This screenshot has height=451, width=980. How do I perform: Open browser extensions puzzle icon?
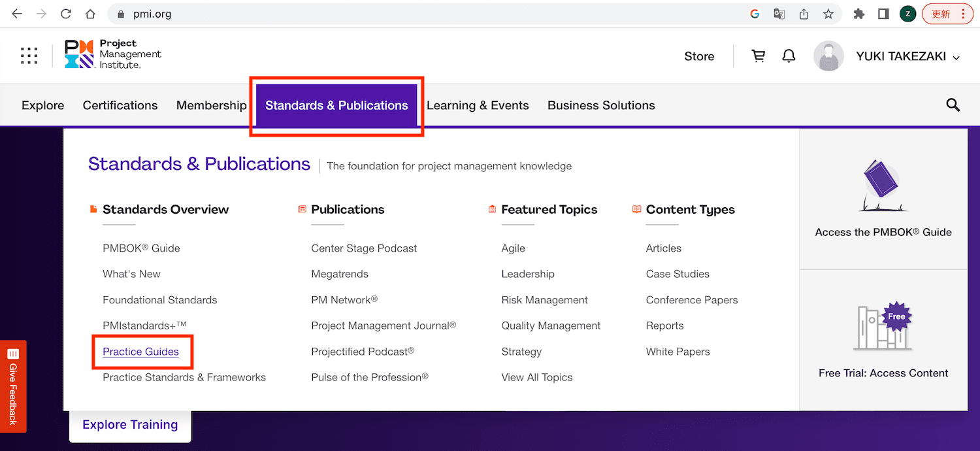[859, 14]
